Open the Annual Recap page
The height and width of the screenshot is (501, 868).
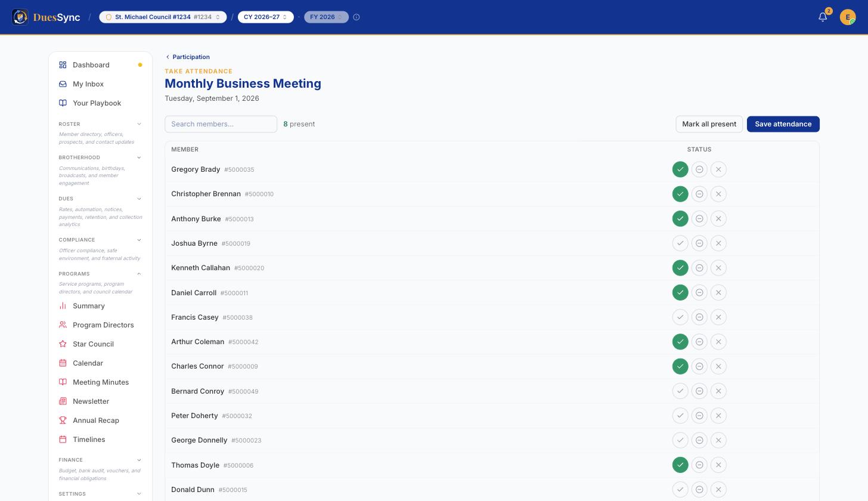pos(100,420)
